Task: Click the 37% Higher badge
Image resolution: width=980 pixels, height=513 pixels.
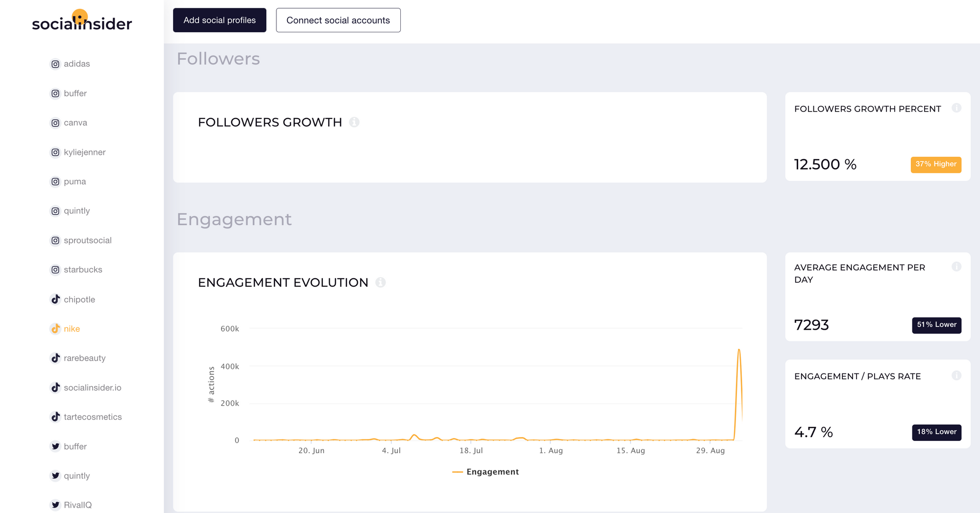Action: (936, 164)
